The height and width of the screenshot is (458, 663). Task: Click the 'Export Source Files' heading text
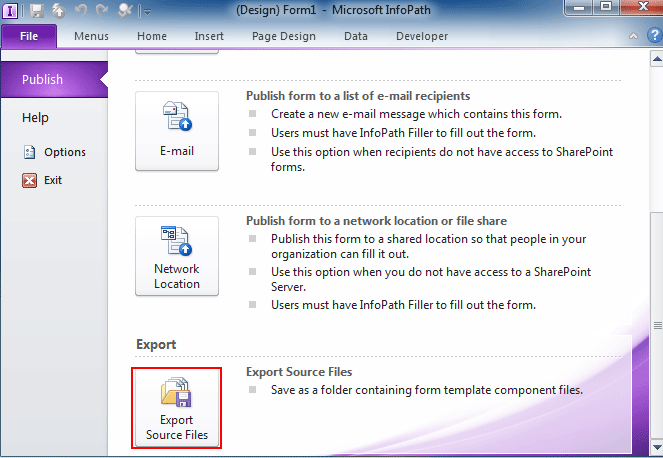(299, 372)
